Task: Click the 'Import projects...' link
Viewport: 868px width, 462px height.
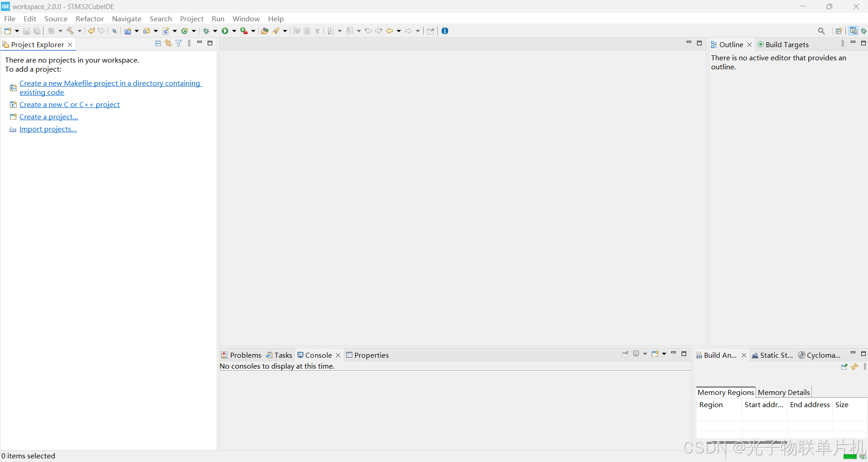Action: 48,129
